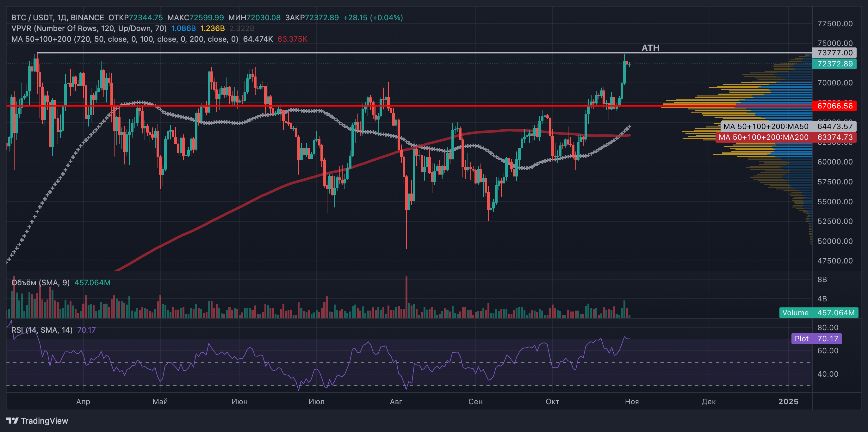Click the 47500.00 price axis tick

pos(835,261)
